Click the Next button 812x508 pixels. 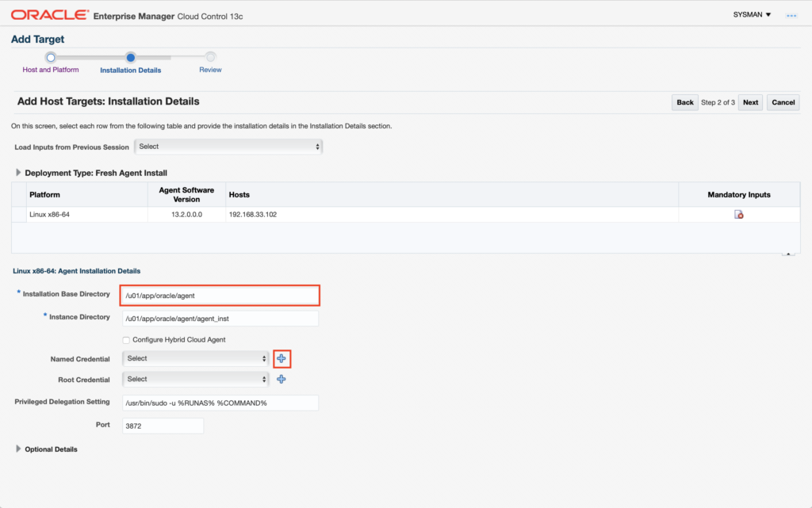(x=750, y=102)
